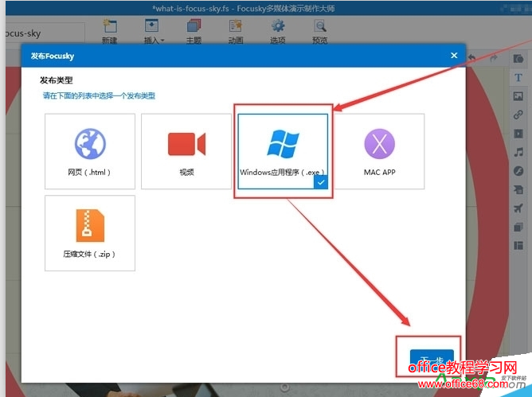Click the stacked cube icon in sidebar
The height and width of the screenshot is (397, 532).
[x=518, y=227]
